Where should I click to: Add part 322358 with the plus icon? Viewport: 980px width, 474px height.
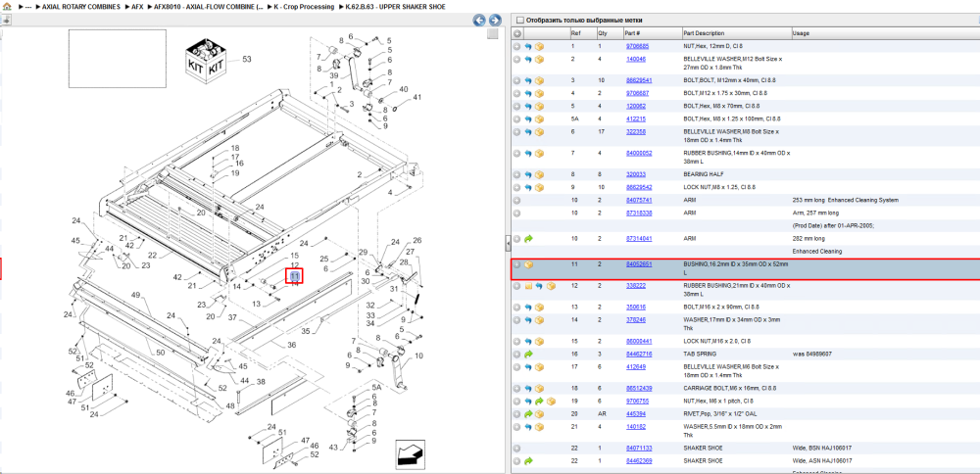coord(517,132)
